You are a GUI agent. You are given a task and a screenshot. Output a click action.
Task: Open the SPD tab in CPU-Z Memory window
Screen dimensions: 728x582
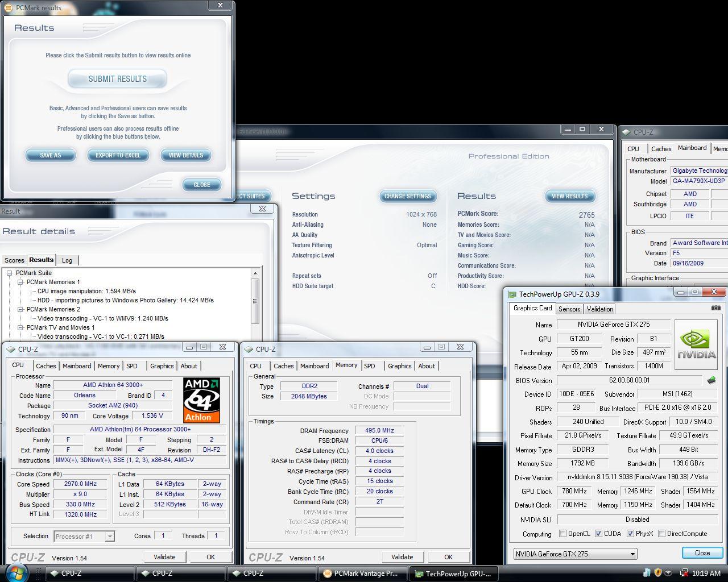coord(370,366)
